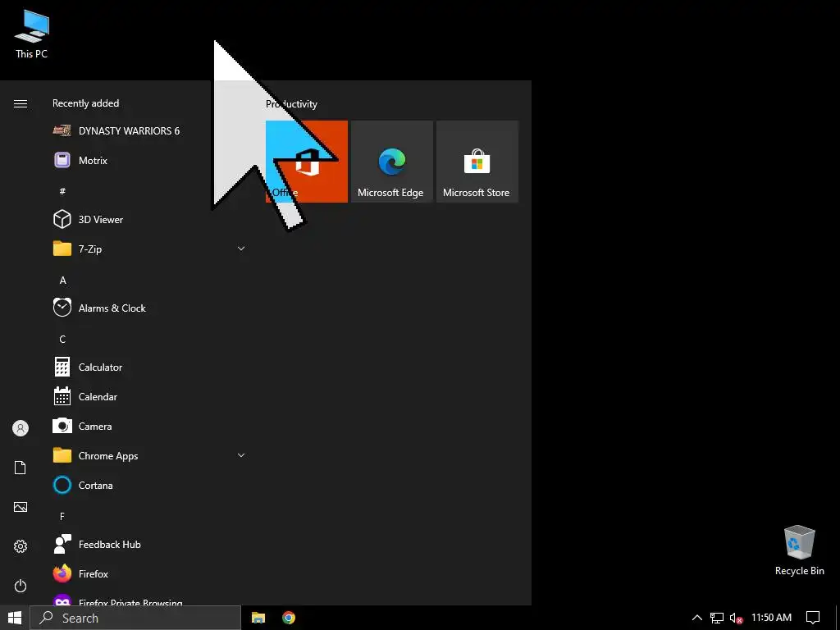Open the network icon in system tray
This screenshot has height=630, width=840.
coord(717,618)
